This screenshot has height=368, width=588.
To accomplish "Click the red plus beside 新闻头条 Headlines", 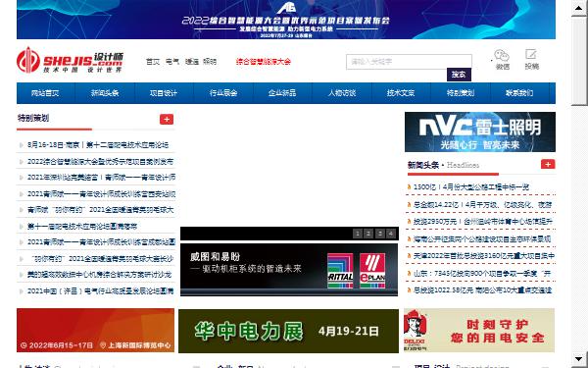I will (548, 164).
